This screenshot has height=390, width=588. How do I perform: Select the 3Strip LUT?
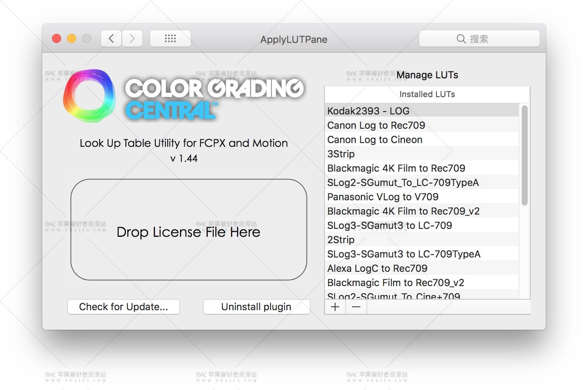[x=422, y=154]
